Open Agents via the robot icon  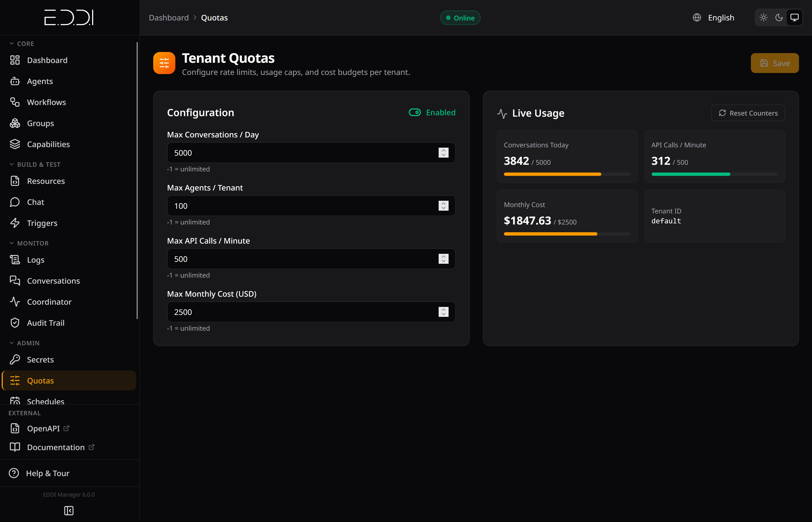coord(15,81)
